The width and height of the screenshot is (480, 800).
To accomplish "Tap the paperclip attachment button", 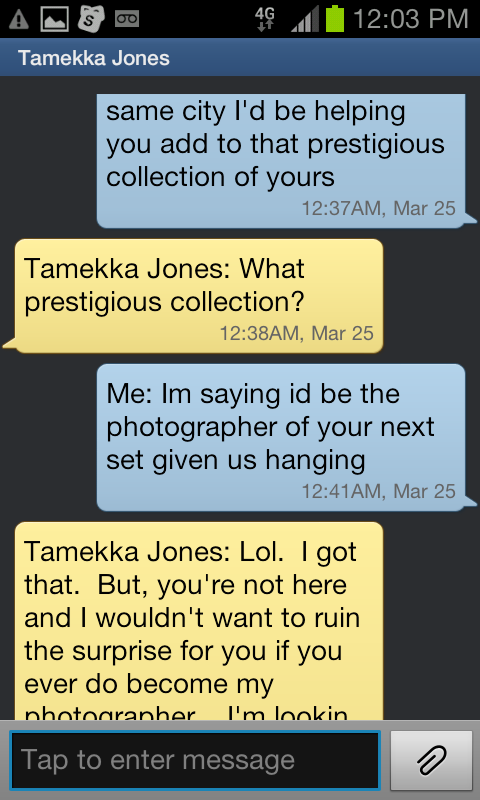I will point(432,760).
